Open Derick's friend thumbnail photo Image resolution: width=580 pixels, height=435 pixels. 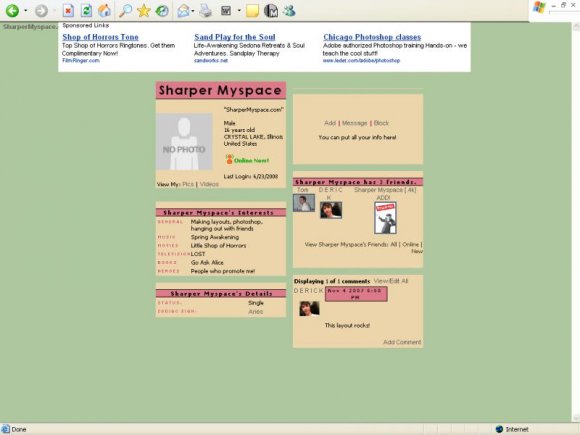pos(331,210)
